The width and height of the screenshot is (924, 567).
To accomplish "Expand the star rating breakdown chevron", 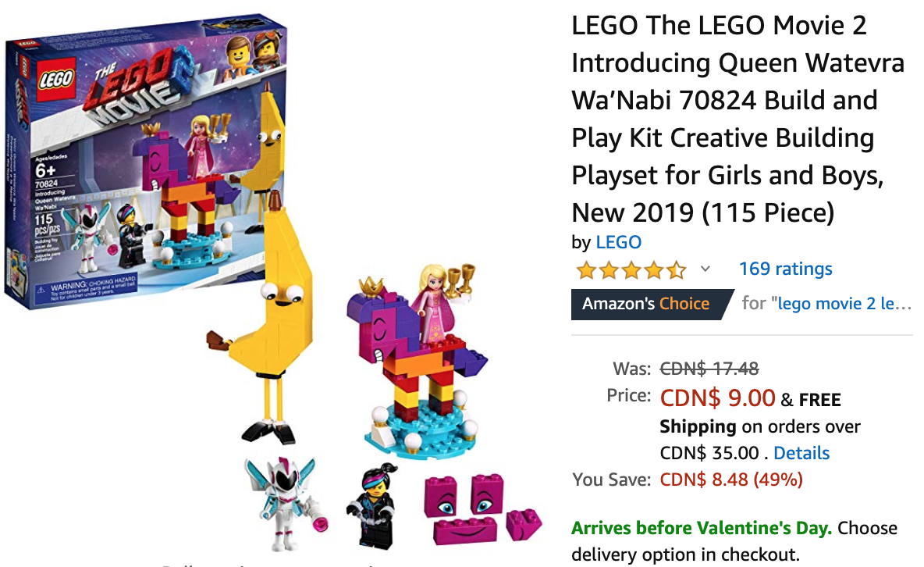I will 705,269.
